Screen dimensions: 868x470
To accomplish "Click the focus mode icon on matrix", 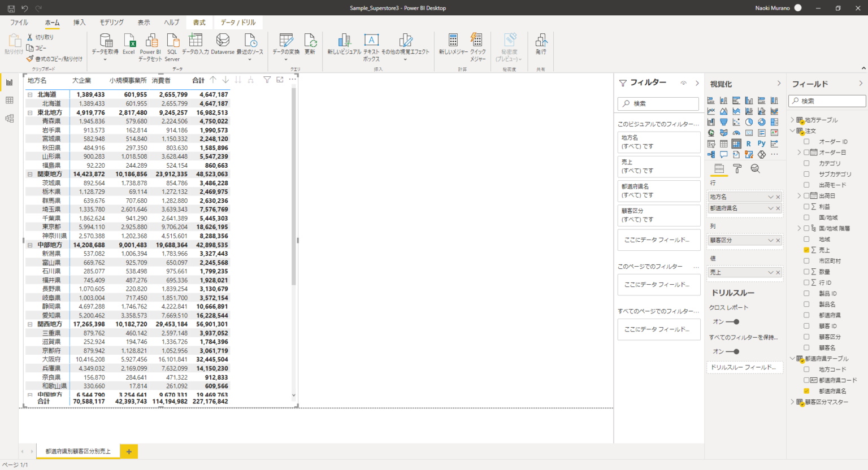I will point(280,80).
